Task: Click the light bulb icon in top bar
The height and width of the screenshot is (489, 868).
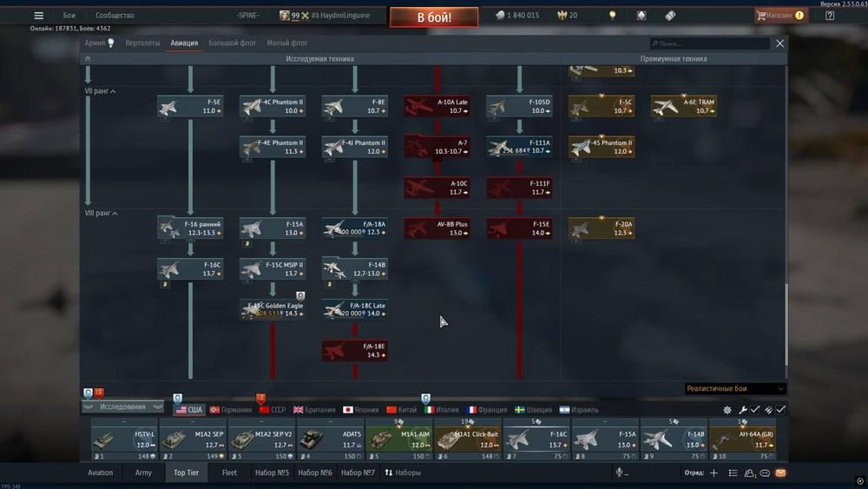Action: tap(612, 16)
